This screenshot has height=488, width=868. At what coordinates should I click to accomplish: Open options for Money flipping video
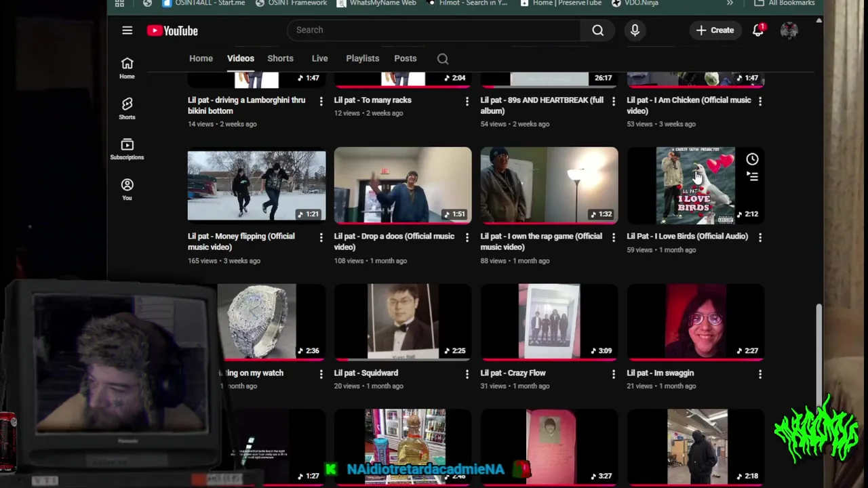click(x=321, y=237)
